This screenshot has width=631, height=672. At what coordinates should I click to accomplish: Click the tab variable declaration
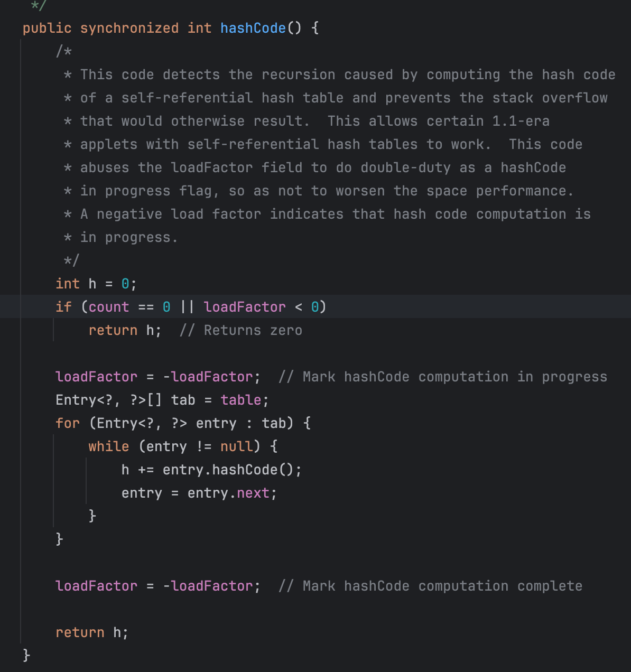(x=183, y=400)
